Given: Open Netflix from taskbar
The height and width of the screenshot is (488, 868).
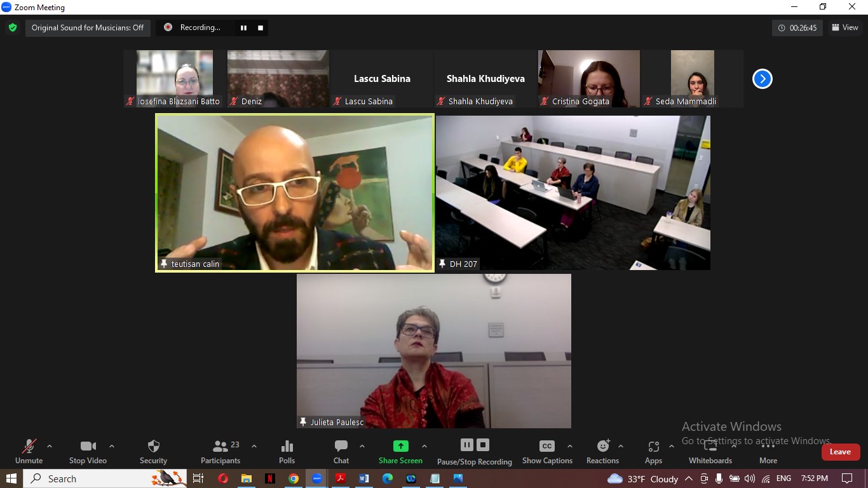Looking at the screenshot, I should [270, 478].
